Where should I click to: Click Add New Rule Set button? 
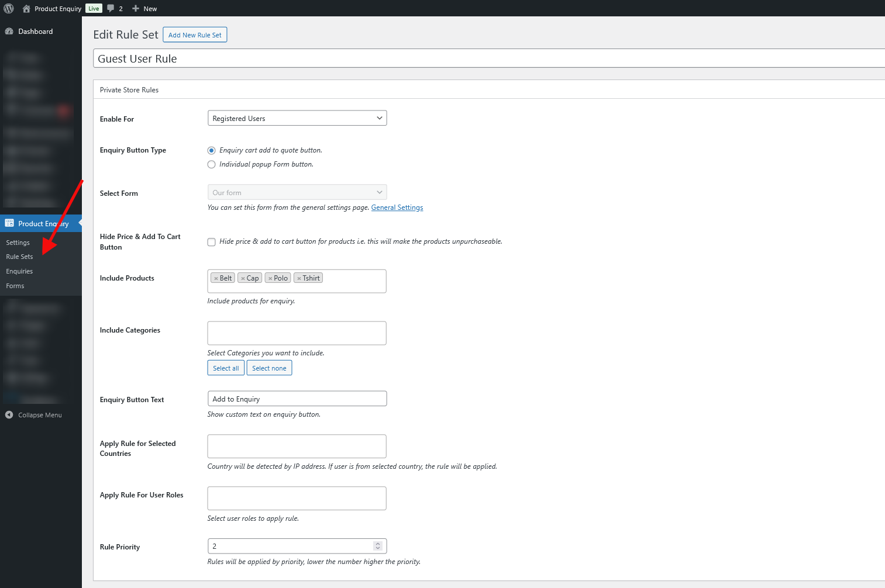pos(195,35)
